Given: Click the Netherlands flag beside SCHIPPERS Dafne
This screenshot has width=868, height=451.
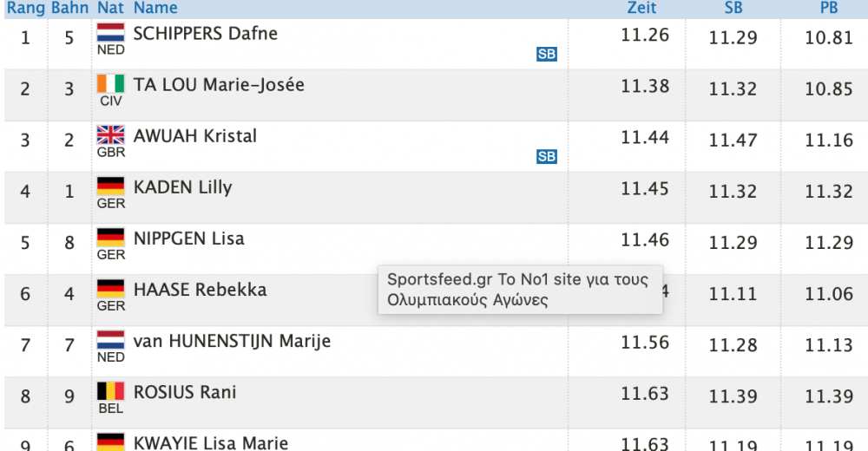Looking at the screenshot, I should (111, 33).
